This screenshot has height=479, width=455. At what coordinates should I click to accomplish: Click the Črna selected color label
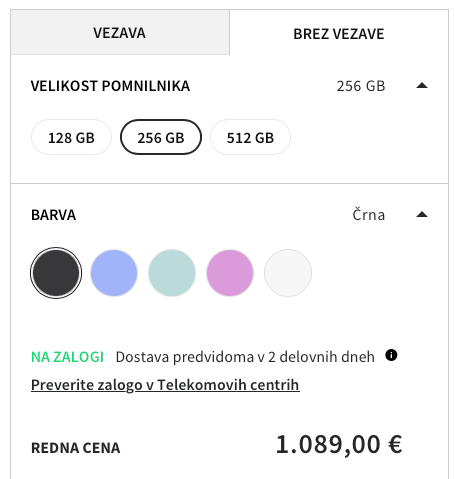369,214
